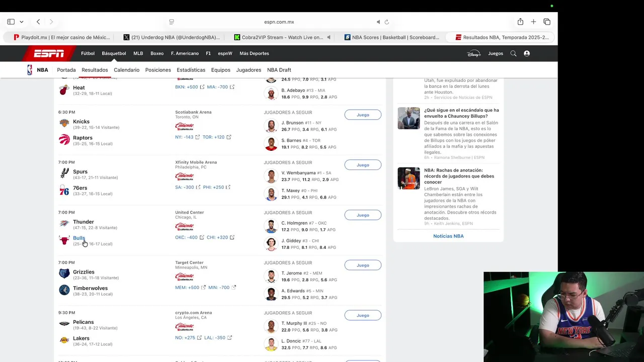Image resolution: width=644 pixels, height=362 pixels.
Task: Click the 76ers team logo
Action: pyautogui.click(x=64, y=190)
